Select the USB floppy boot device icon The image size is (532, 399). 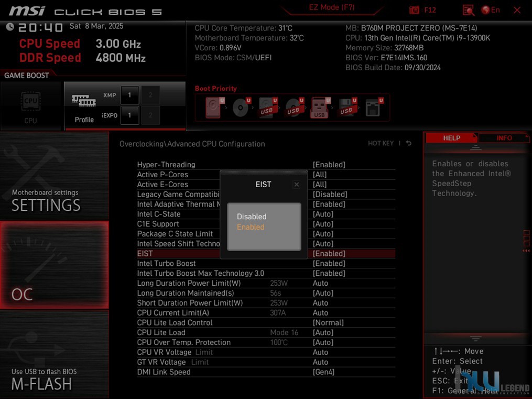pyautogui.click(x=347, y=107)
